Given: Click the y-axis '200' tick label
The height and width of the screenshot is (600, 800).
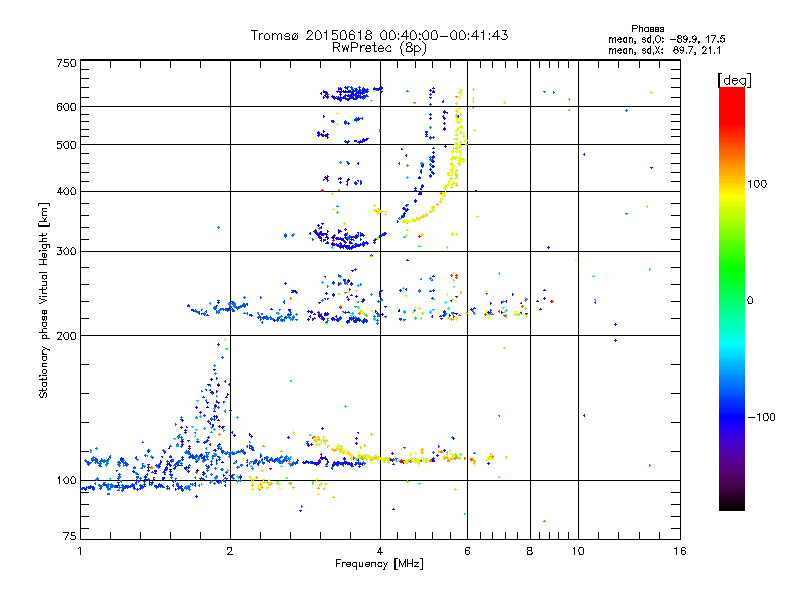Looking at the screenshot, I should [x=66, y=336].
